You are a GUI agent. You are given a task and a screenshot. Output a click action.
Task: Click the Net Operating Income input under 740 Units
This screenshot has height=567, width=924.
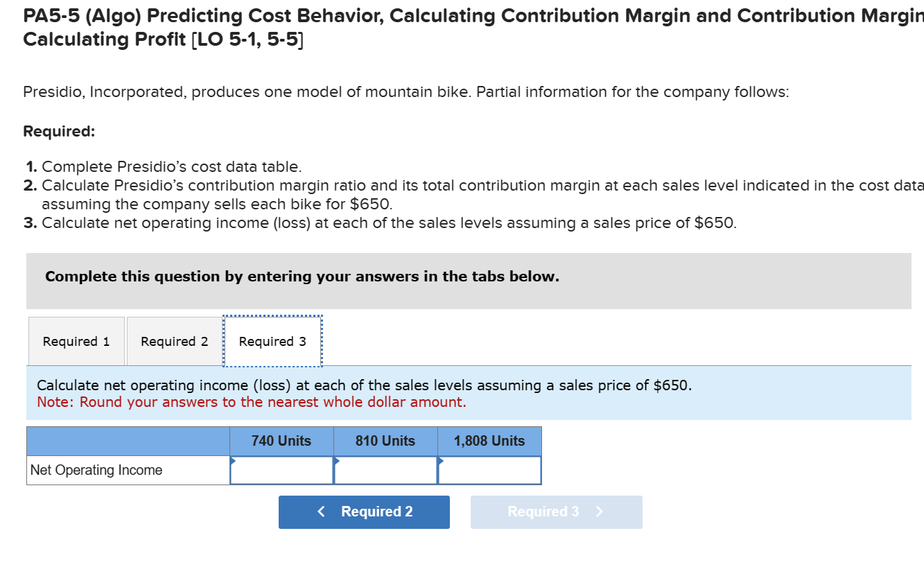click(x=281, y=470)
